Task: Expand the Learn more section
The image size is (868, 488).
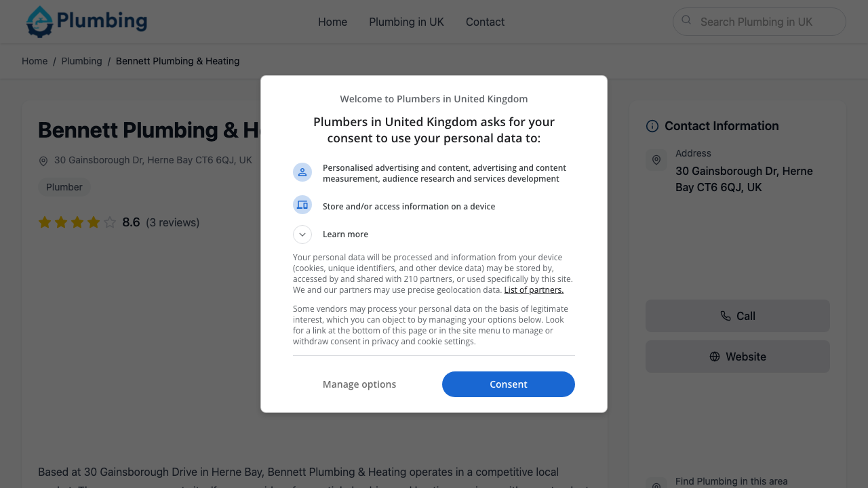Action: 345,234
